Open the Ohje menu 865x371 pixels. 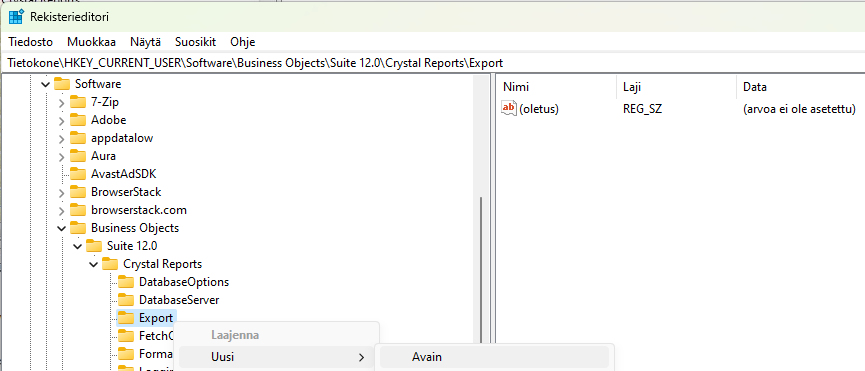243,42
